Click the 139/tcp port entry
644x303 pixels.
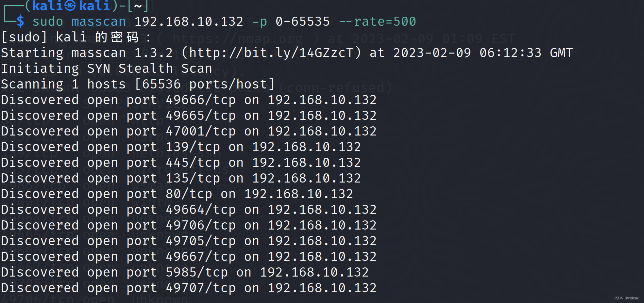(x=193, y=147)
